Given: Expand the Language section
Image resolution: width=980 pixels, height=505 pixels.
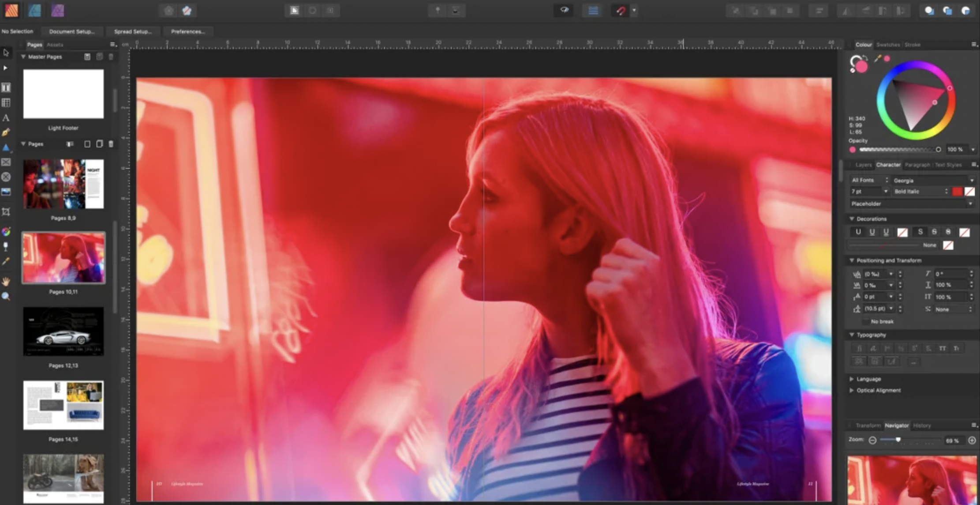Looking at the screenshot, I should tap(852, 379).
